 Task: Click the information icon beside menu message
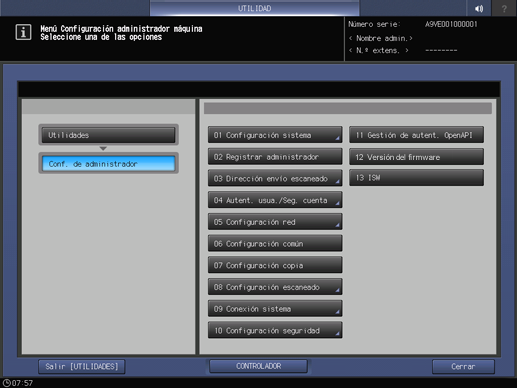23,33
